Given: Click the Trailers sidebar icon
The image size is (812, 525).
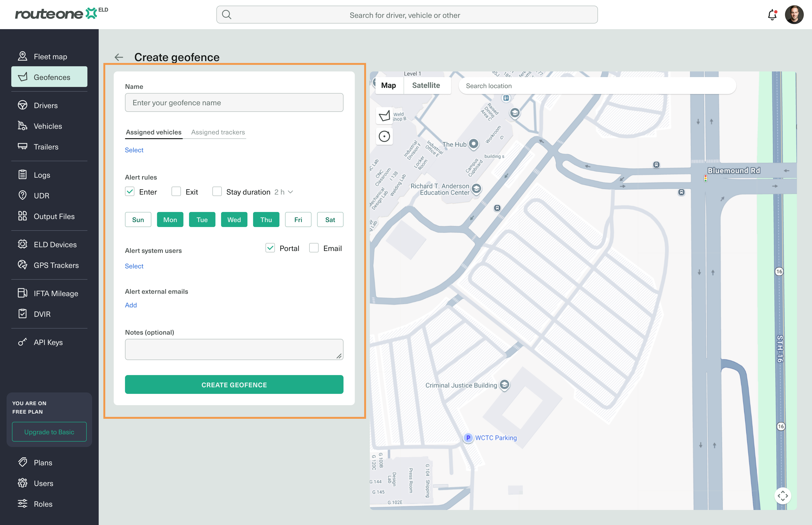Looking at the screenshot, I should point(23,147).
